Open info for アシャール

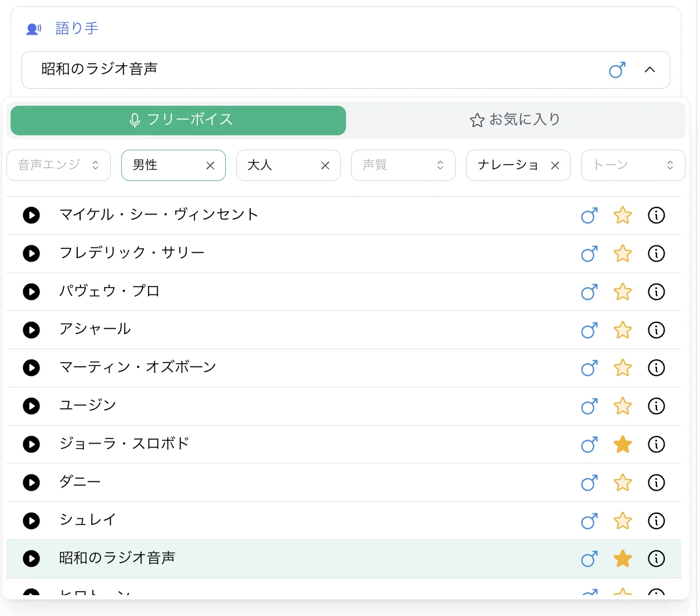click(656, 330)
